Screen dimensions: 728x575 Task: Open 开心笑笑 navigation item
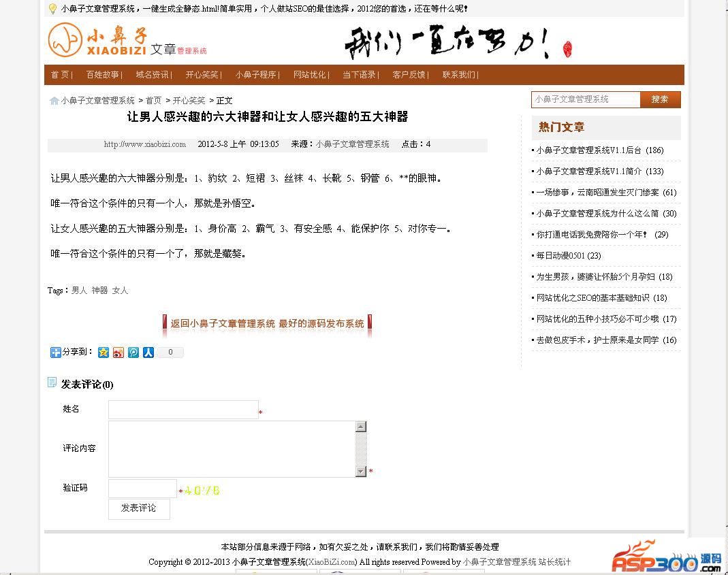click(202, 75)
